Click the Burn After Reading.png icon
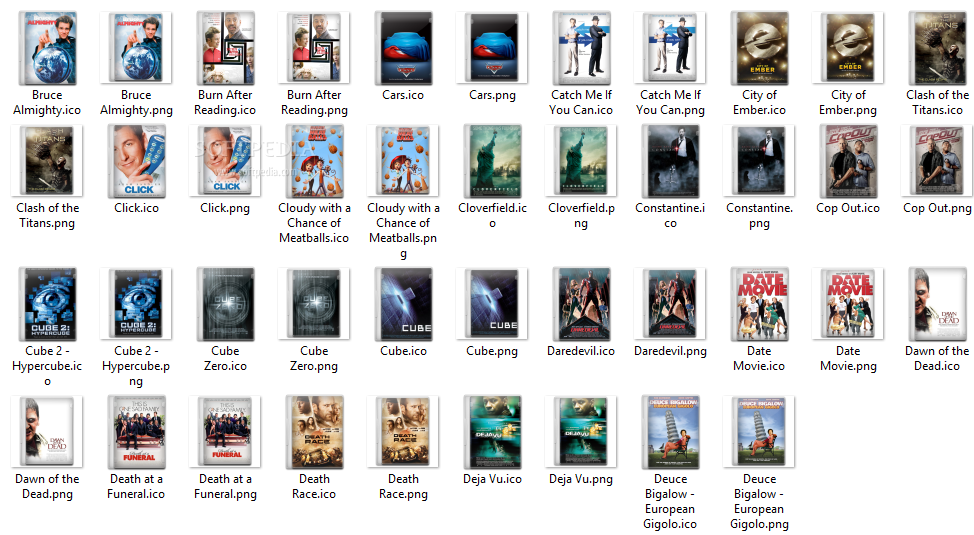 pyautogui.click(x=314, y=48)
